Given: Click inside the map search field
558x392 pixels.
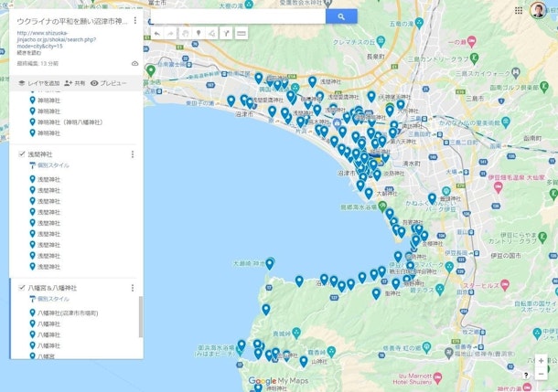Looking at the screenshot, I should 238,16.
